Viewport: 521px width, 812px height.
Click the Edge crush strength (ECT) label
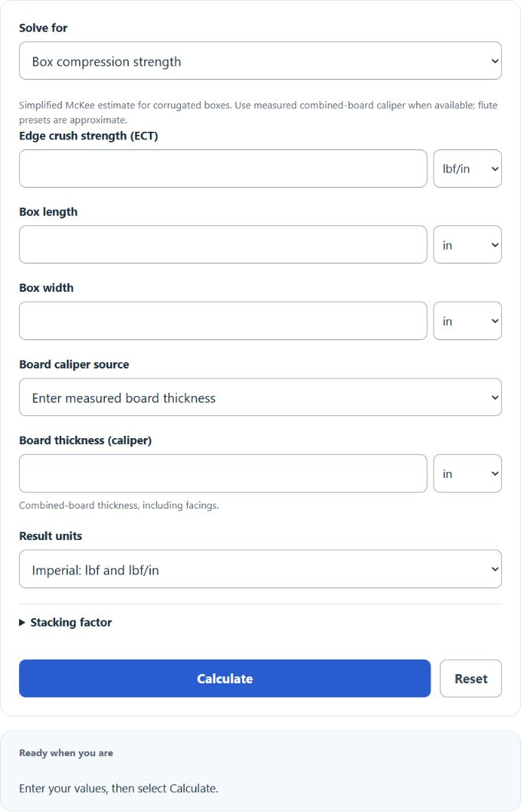(x=89, y=136)
